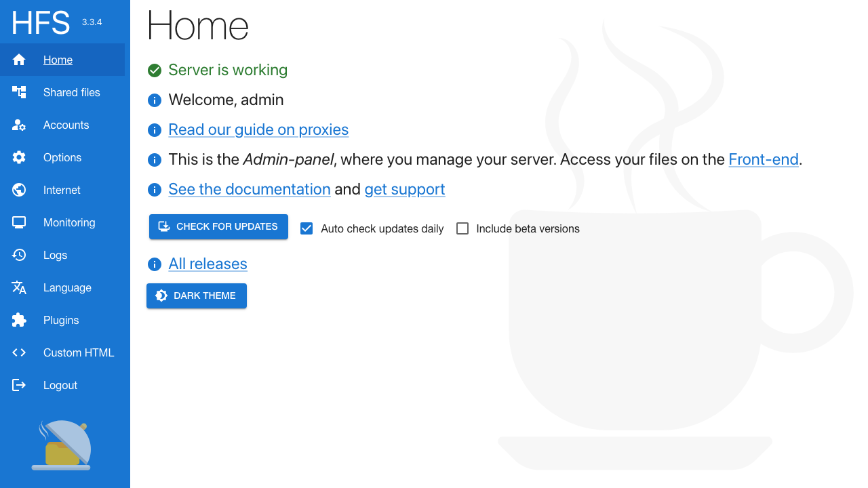Click the Language translate icon
868x488 pixels.
click(x=19, y=287)
